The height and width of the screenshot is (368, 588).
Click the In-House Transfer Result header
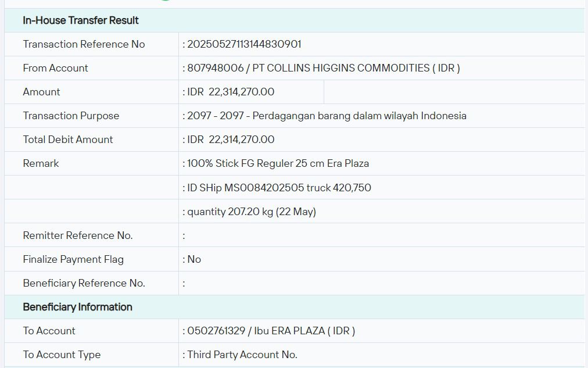80,20
